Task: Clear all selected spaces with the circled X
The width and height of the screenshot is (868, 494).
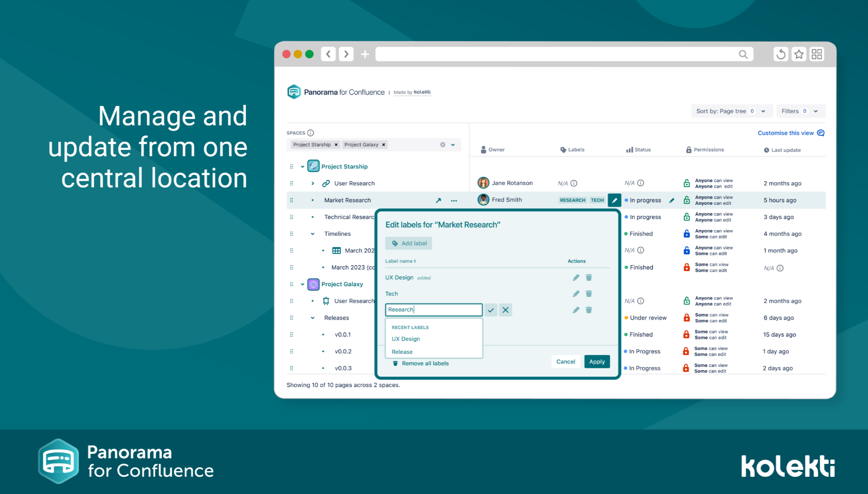Action: point(443,145)
